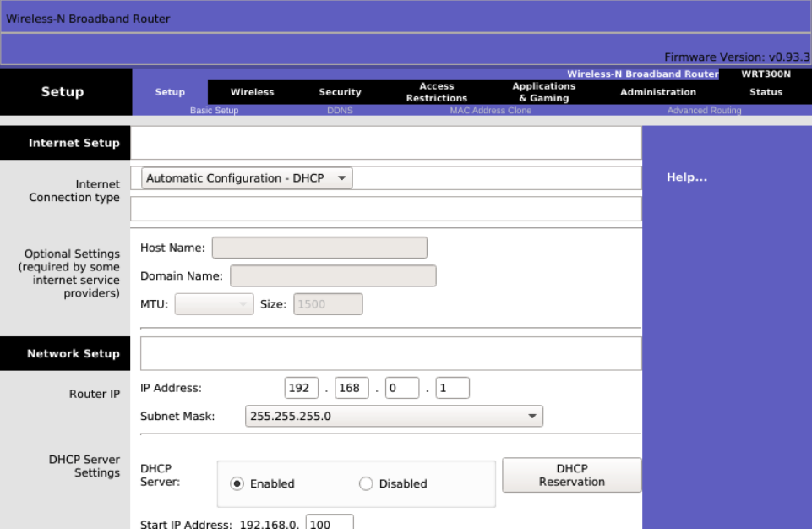The height and width of the screenshot is (529, 812).
Task: Open the Security tab
Action: click(x=340, y=92)
